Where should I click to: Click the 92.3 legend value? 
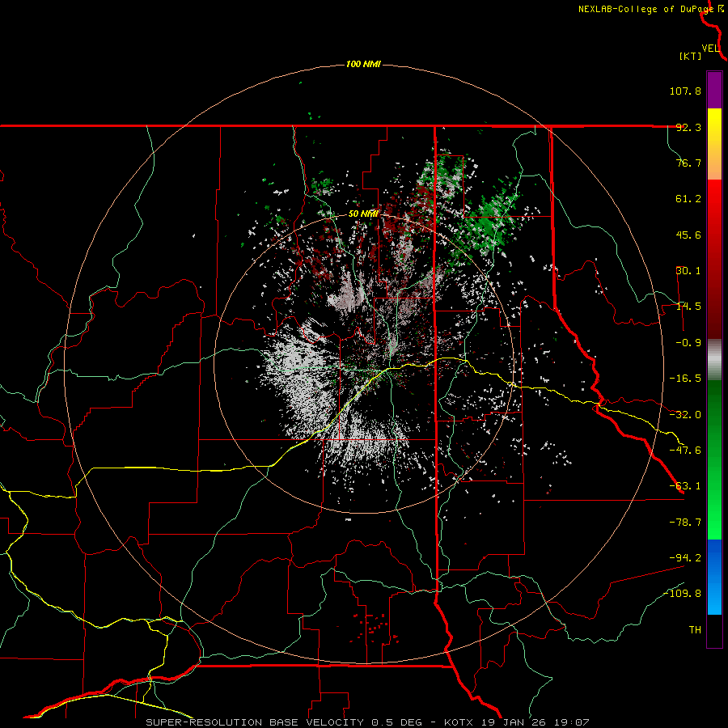pos(688,127)
